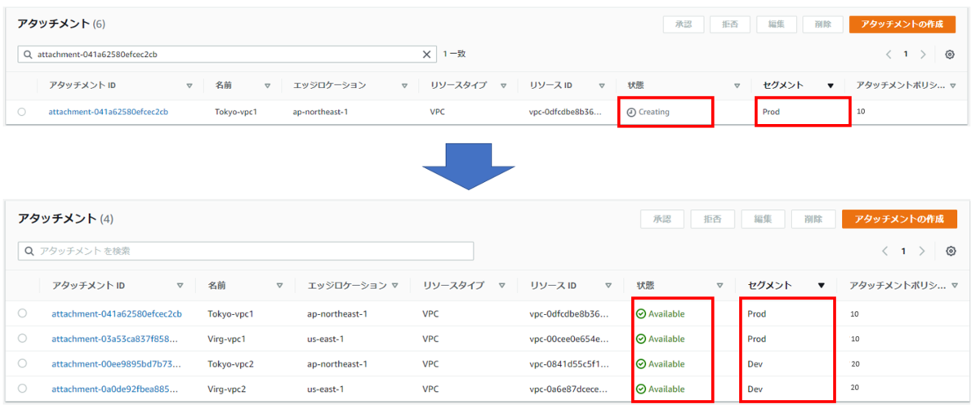Click Prod segment of Virg-vpc1 row

point(757,339)
